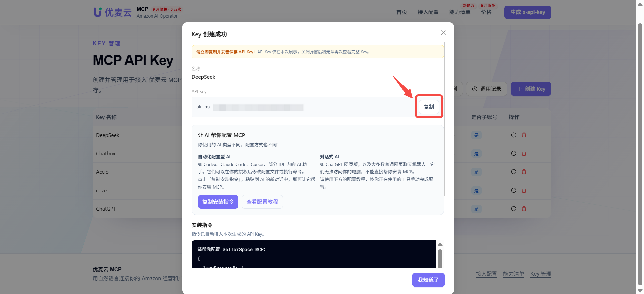Image resolution: width=644 pixels, height=294 pixels.
Task: Click the 自动化配置型 AI heading
Action: pos(214,157)
